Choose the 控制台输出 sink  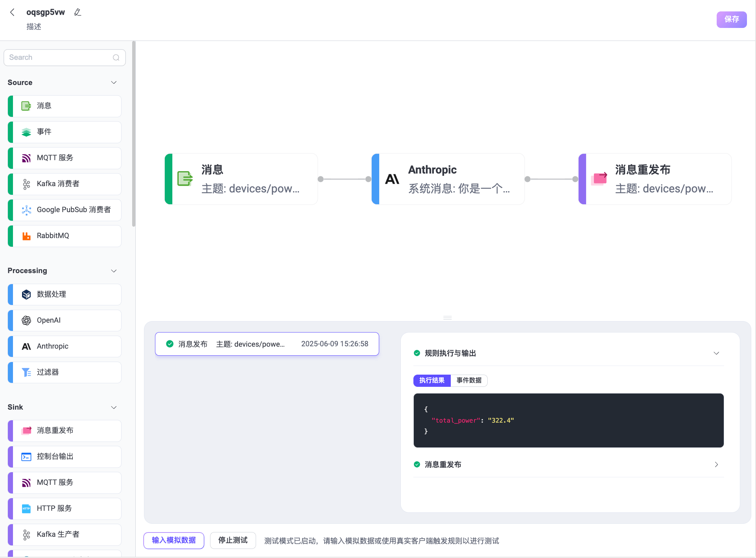click(x=55, y=456)
